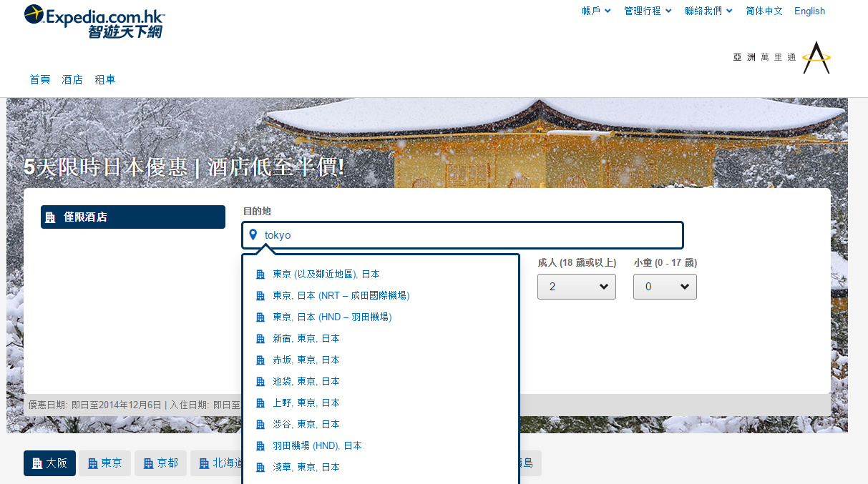Expand the 管理行程 menu
Viewport: 868px width, 484px height.
[x=648, y=11]
